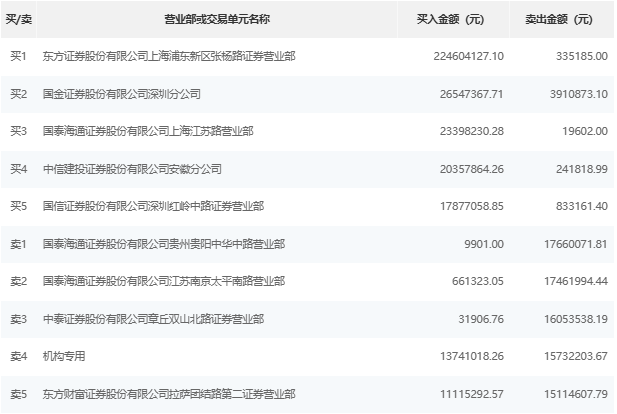This screenshot has width=617, height=414.
Task: Click sell amount 17660071.81
Action: pos(576,244)
